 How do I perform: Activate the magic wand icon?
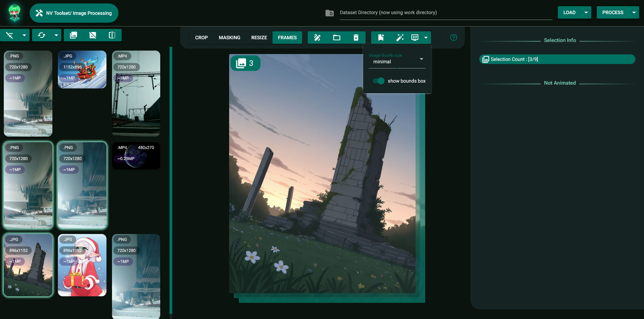[x=400, y=38]
